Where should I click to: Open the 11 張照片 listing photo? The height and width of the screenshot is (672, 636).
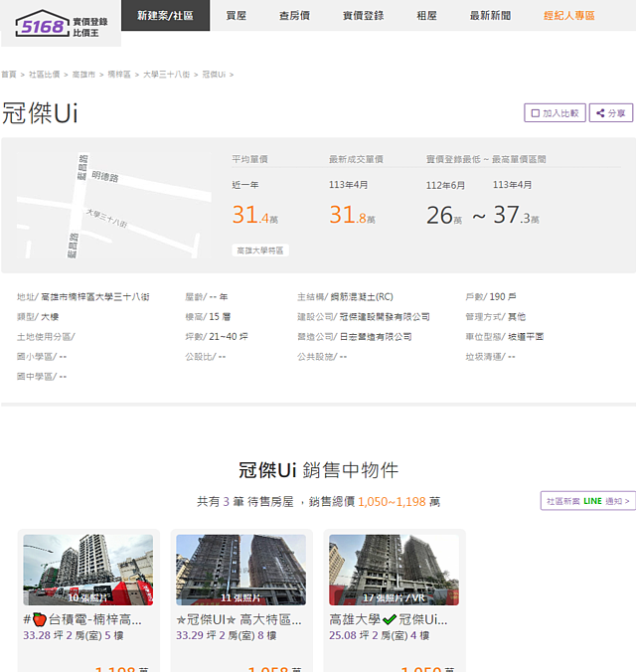point(240,570)
